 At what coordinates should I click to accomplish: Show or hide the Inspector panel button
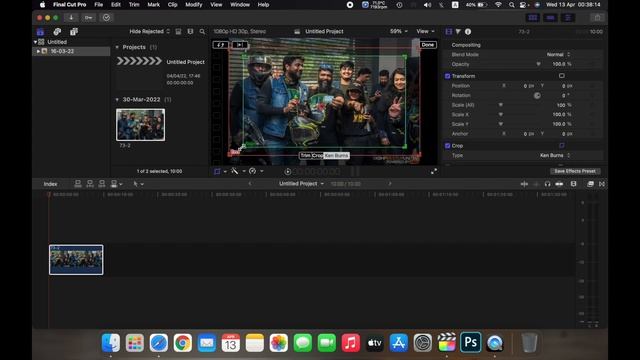568,18
